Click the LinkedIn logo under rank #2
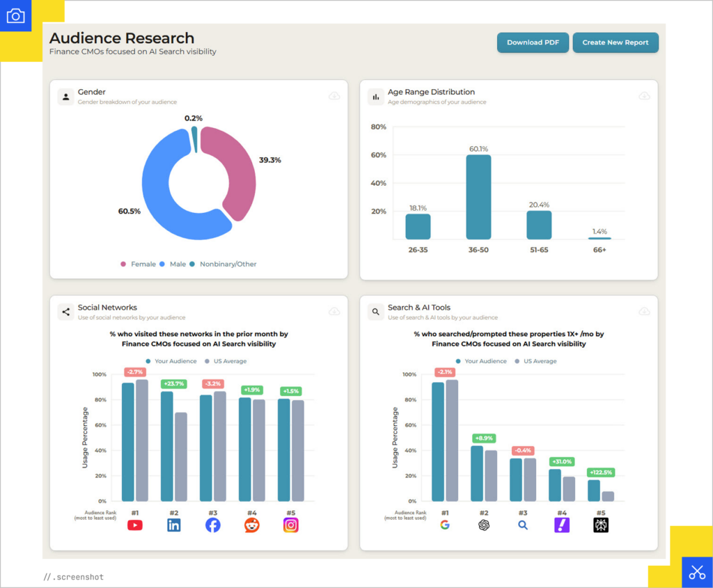The width and height of the screenshot is (713, 588). pyautogui.click(x=173, y=525)
